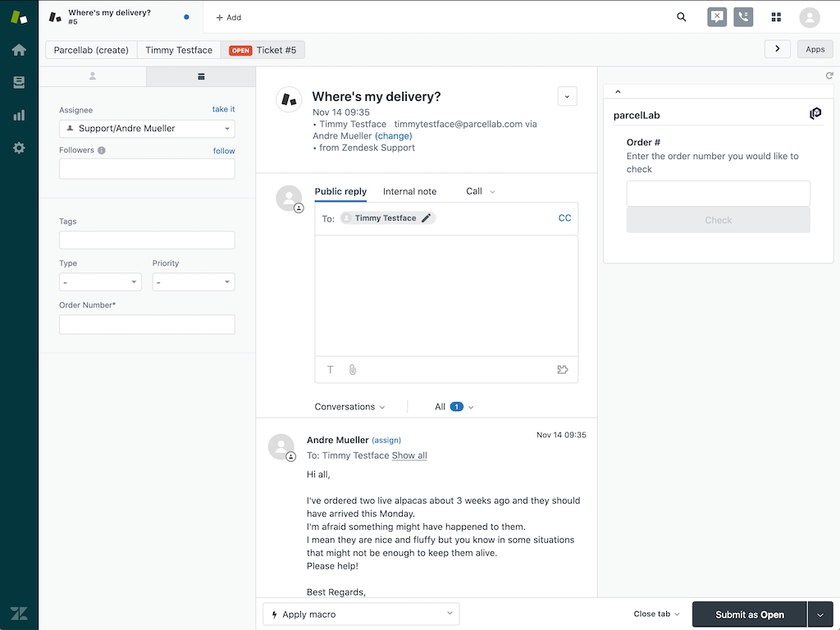Collapse the parcelLab app panel
Viewport: 840px width, 630px height.
pyautogui.click(x=618, y=92)
